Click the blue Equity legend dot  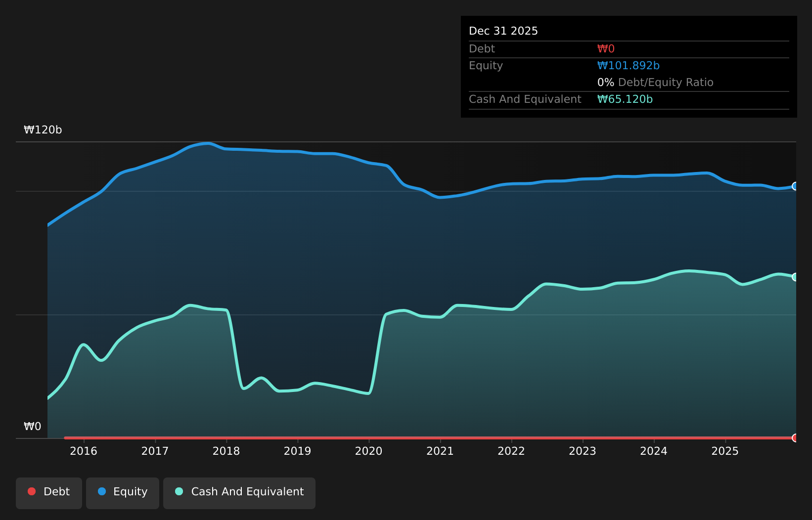[x=102, y=491]
